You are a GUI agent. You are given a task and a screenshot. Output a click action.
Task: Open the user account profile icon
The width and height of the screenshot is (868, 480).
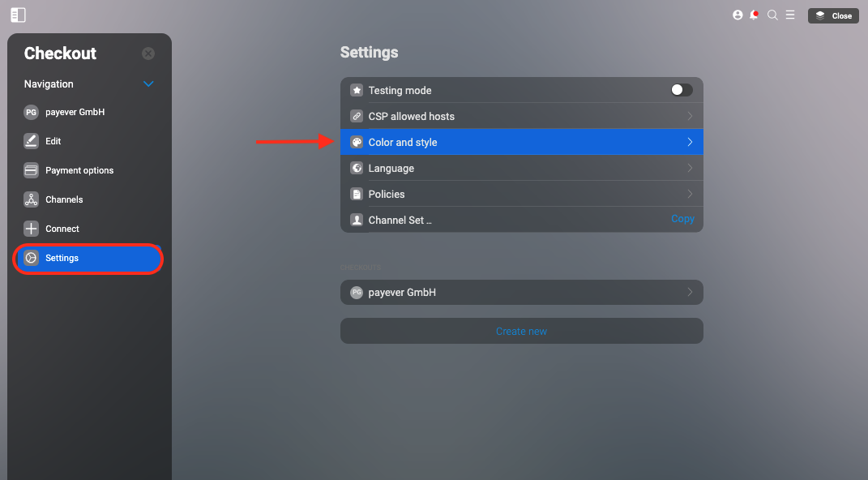738,15
